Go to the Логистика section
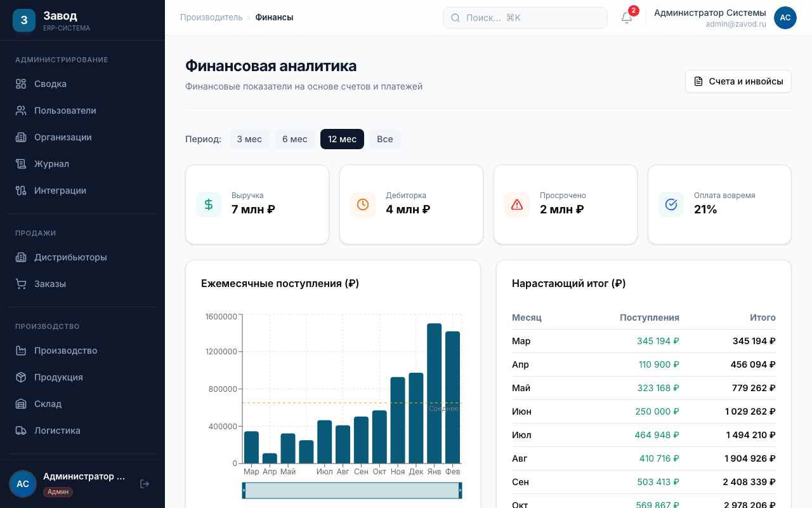The height and width of the screenshot is (508, 812). (57, 431)
